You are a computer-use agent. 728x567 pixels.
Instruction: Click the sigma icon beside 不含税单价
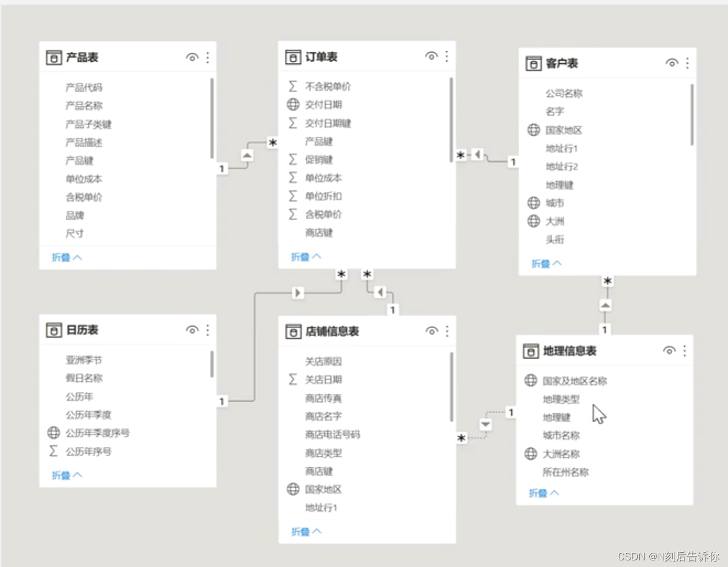point(293,86)
